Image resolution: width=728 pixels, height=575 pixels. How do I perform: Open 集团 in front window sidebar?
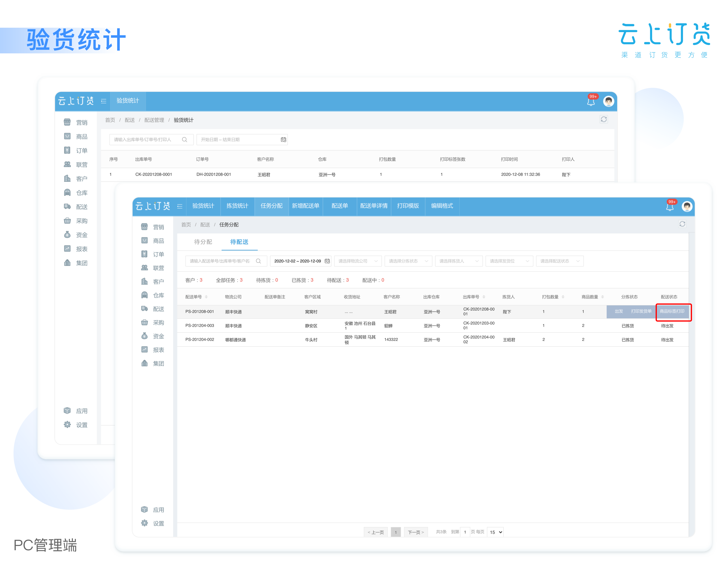[x=153, y=363]
